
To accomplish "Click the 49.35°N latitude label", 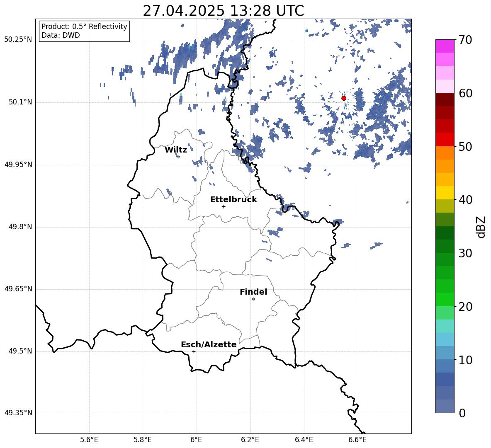I will coord(18,413).
